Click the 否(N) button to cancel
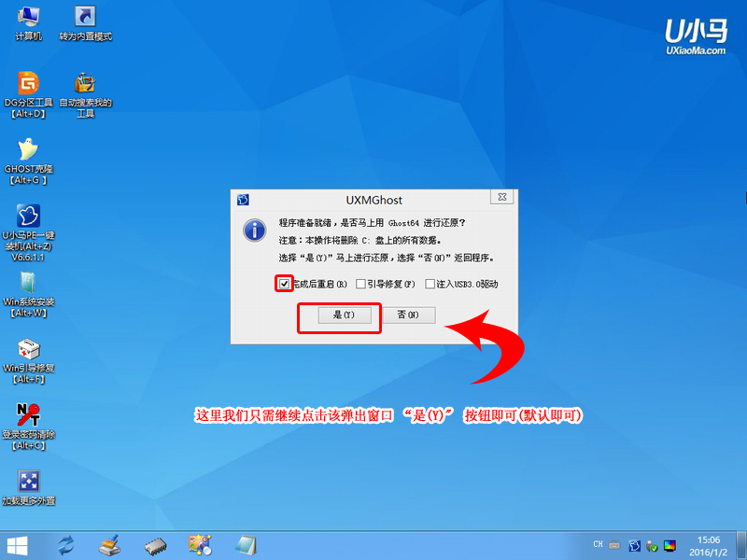This screenshot has height=560, width=747. coord(409,315)
